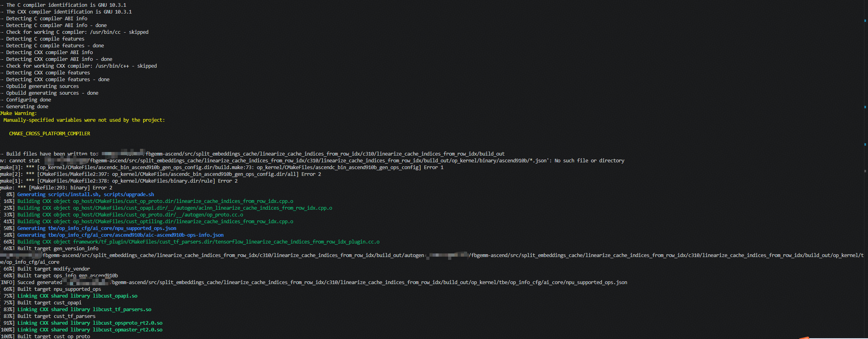Click 'Detecting CXX compiler ABI info - done' line

click(56, 59)
